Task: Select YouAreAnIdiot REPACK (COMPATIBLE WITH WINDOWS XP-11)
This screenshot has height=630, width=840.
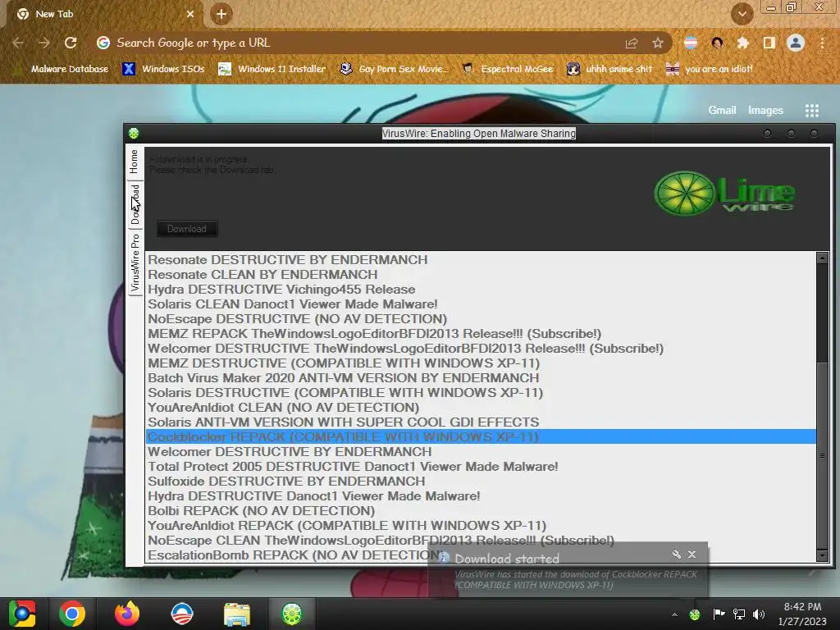Action: (x=481, y=526)
